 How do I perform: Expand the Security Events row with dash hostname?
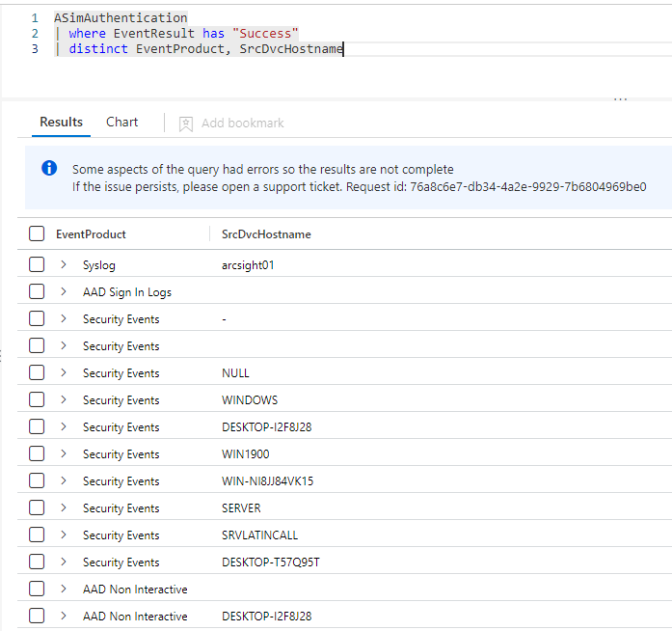click(x=64, y=318)
